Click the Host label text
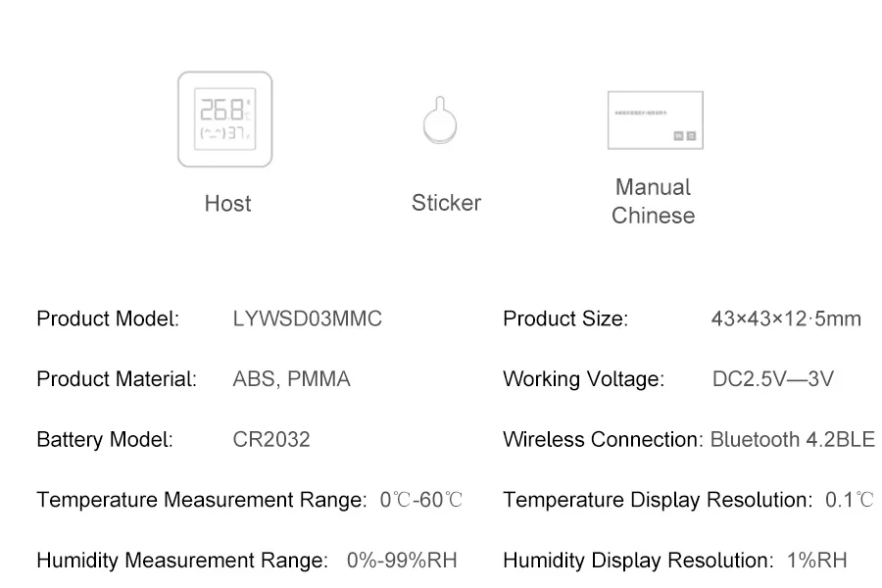Screen dimensions: 882x588 pos(227,203)
